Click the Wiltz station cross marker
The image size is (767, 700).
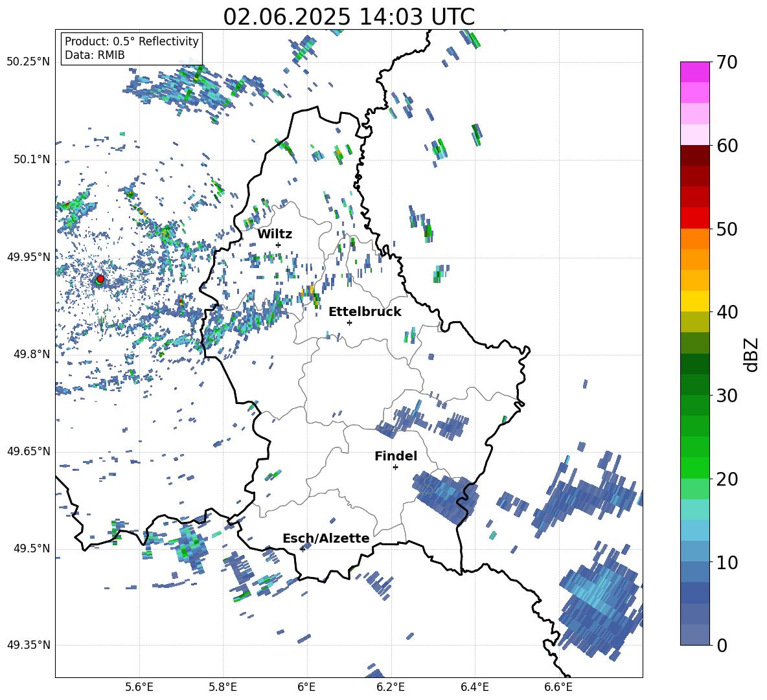coord(279,245)
